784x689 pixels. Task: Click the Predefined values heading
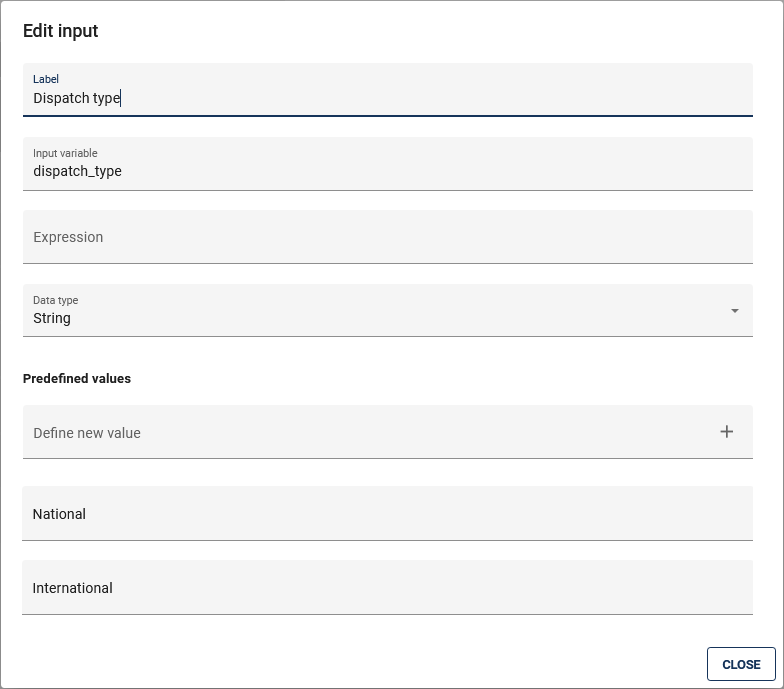coord(77,378)
